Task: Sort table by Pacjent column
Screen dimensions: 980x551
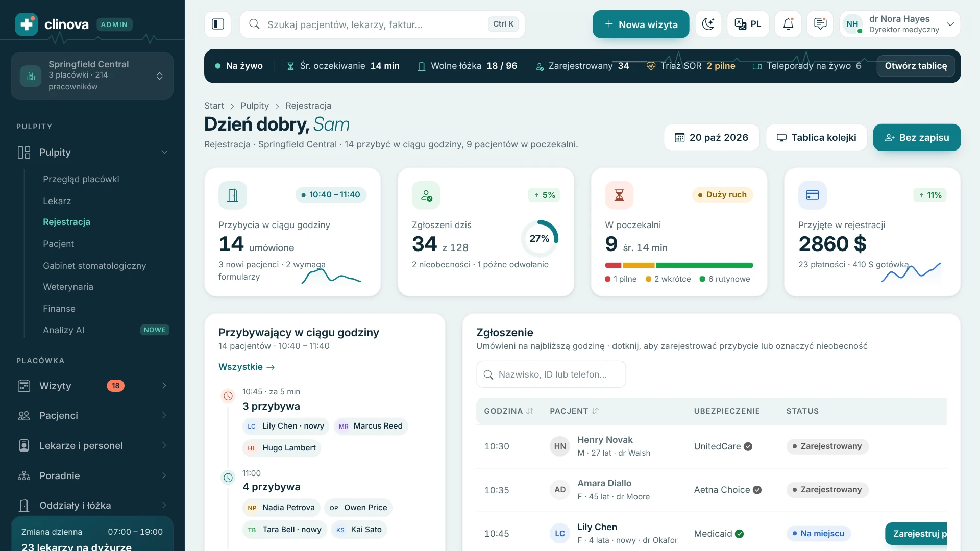Action: 574,411
